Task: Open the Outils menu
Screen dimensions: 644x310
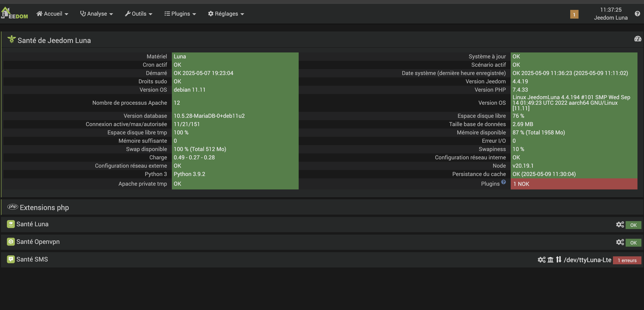Action: [138, 14]
